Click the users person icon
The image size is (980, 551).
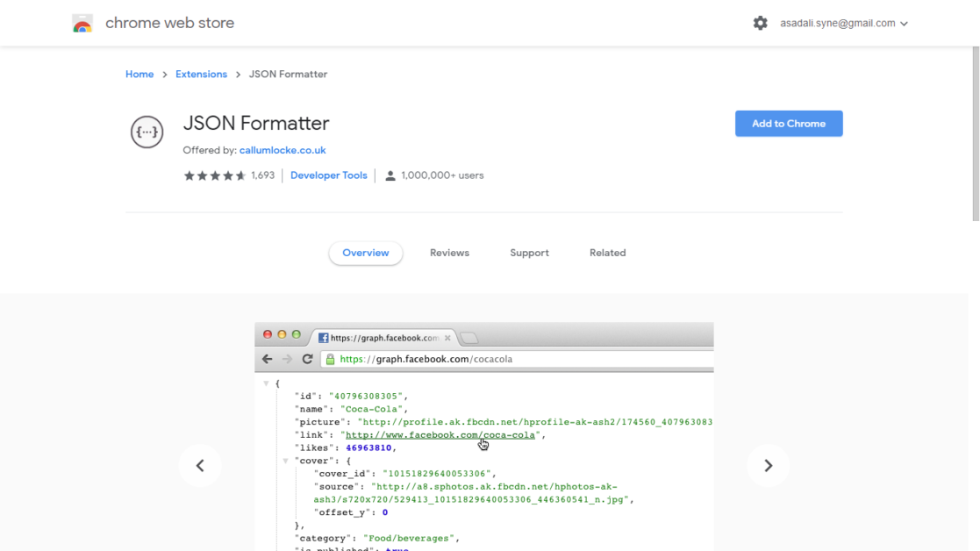tap(390, 175)
